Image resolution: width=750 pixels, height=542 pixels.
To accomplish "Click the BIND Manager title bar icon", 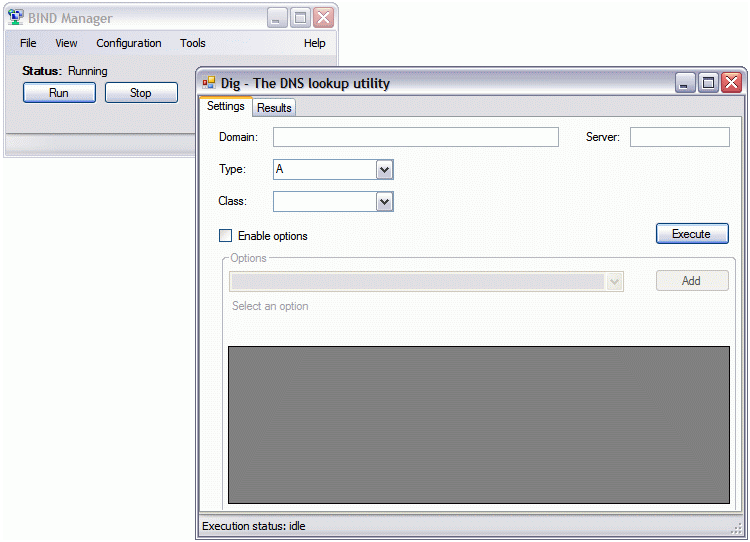I will point(16,17).
